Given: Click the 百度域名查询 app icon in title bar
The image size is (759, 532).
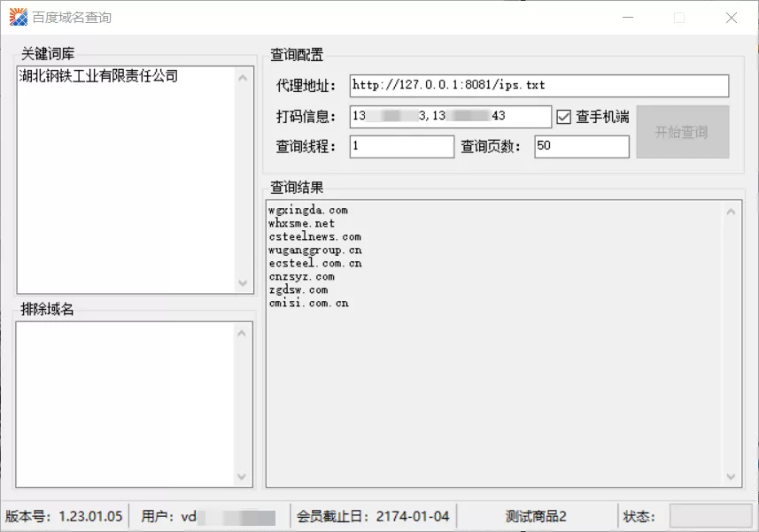Looking at the screenshot, I should (x=19, y=18).
